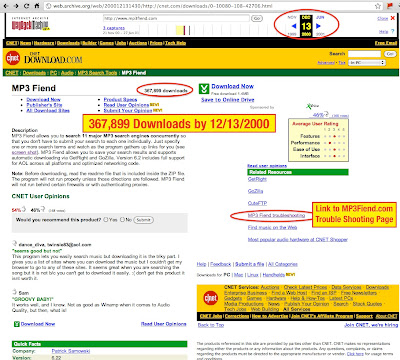The image size is (400, 360).
Task: Select the Yes recommend radio button
Action: [106, 219]
